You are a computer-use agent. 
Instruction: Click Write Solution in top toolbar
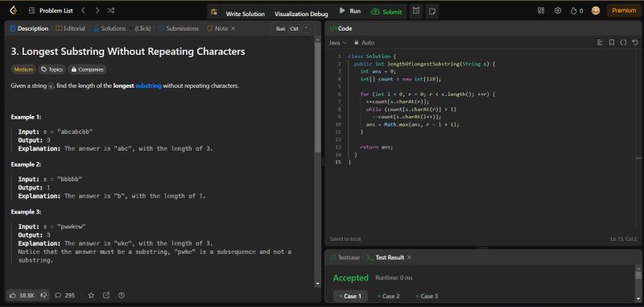(246, 14)
